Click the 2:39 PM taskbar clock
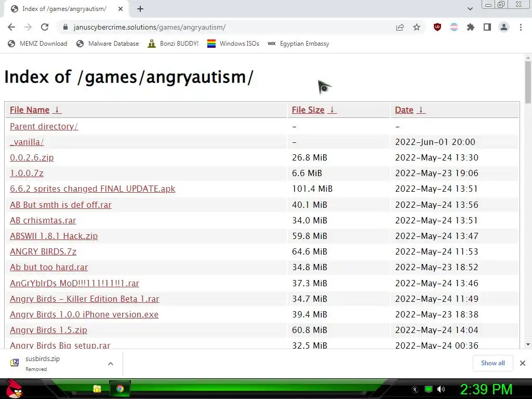The image size is (532, 399). 486,389
